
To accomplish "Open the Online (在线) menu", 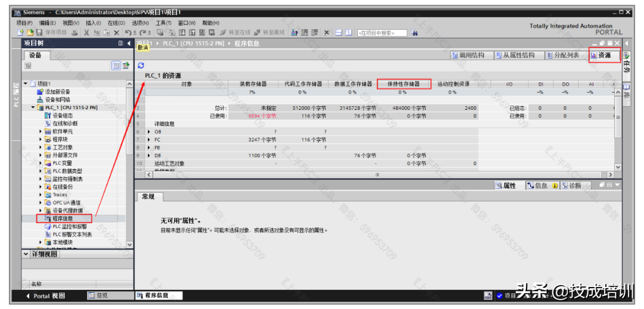I will click(115, 23).
